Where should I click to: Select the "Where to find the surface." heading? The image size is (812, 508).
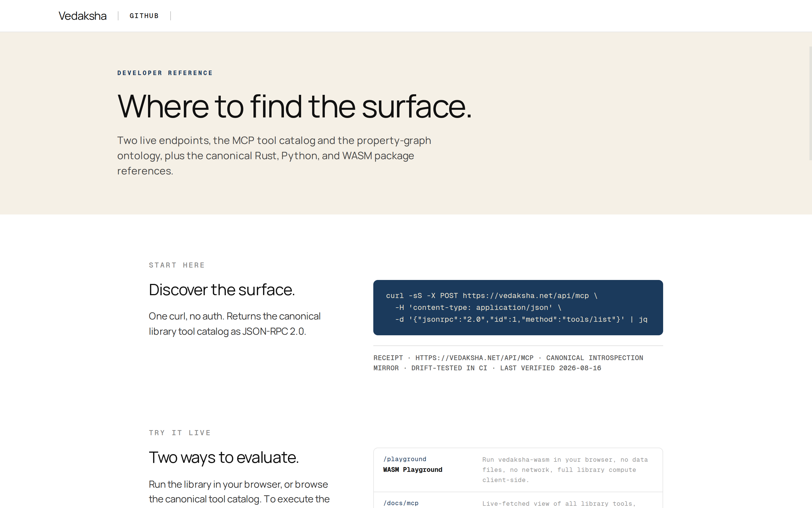tap(295, 106)
